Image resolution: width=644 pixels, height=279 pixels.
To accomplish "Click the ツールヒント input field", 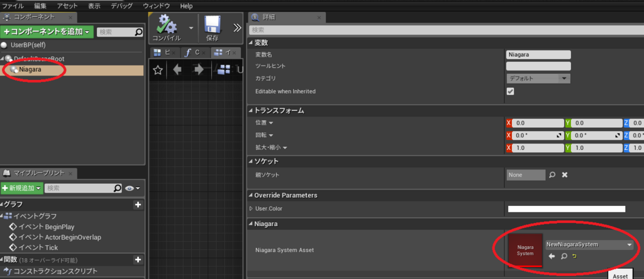I will point(538,66).
